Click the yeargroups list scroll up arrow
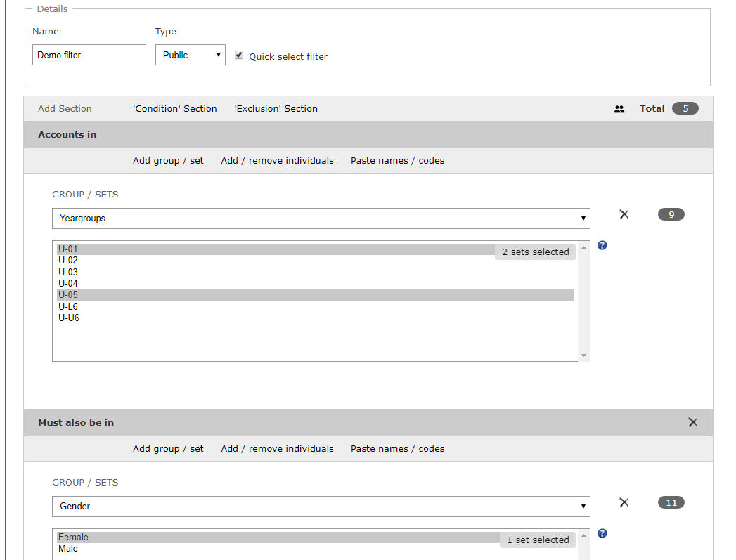The width and height of the screenshot is (736, 560). 583,247
